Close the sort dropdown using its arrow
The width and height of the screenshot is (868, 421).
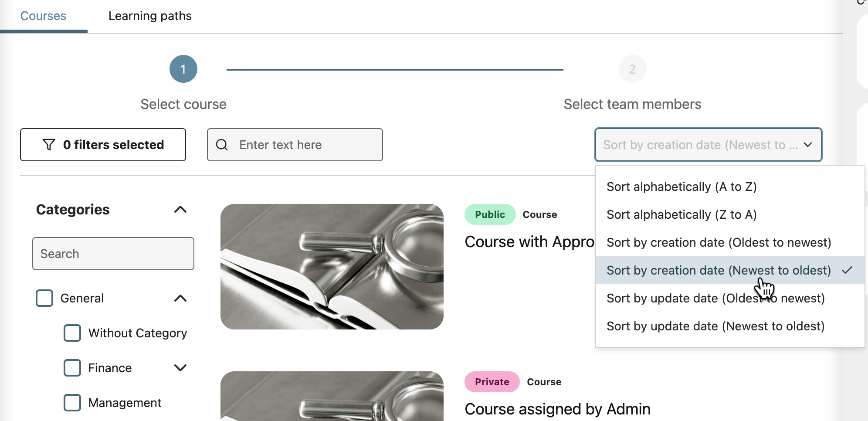[808, 145]
